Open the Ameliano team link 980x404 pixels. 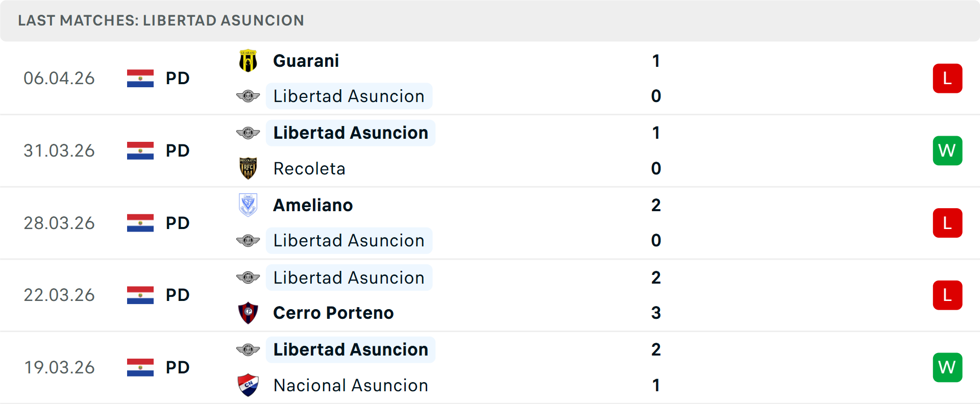click(313, 205)
